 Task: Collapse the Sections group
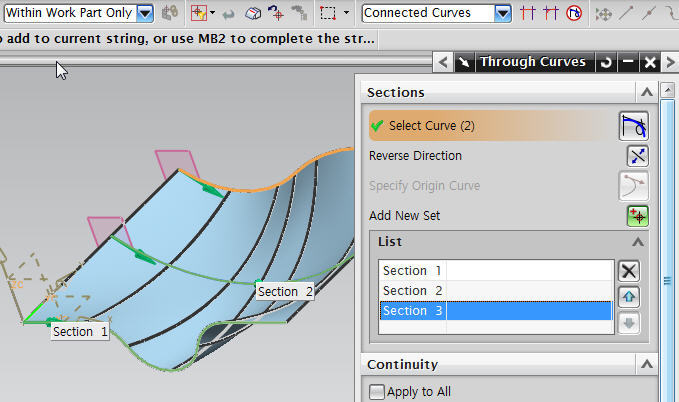[647, 92]
